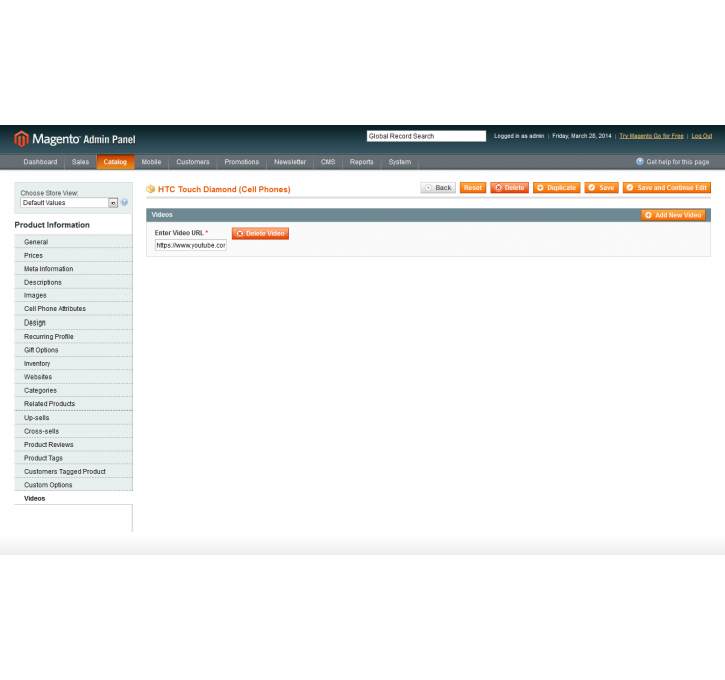Image resolution: width=725 pixels, height=680 pixels.
Task: Click the Delete Video button
Action: click(x=260, y=233)
